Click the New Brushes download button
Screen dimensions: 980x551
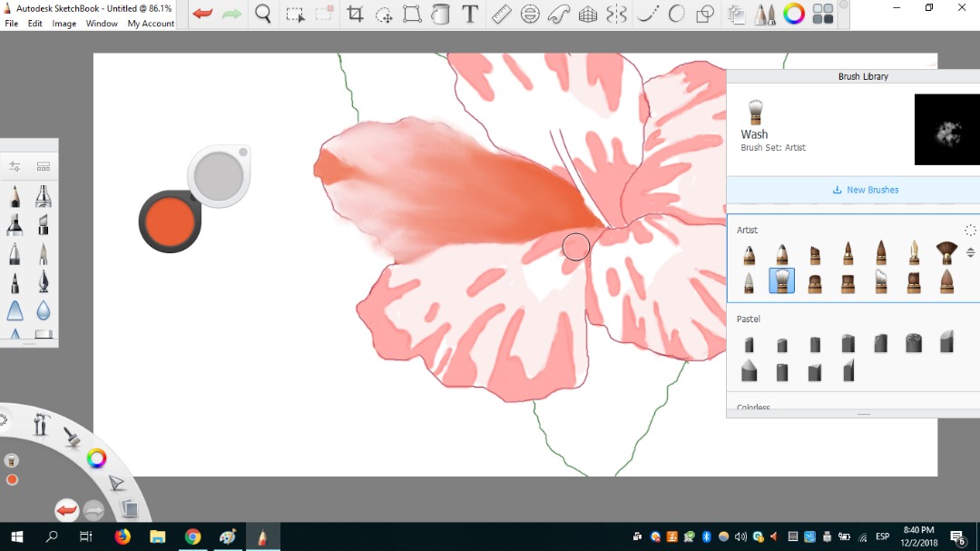coord(865,190)
